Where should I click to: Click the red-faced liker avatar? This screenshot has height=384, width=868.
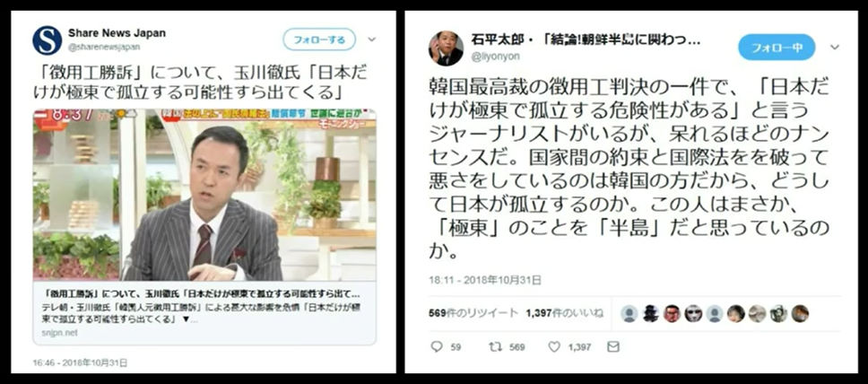672,314
